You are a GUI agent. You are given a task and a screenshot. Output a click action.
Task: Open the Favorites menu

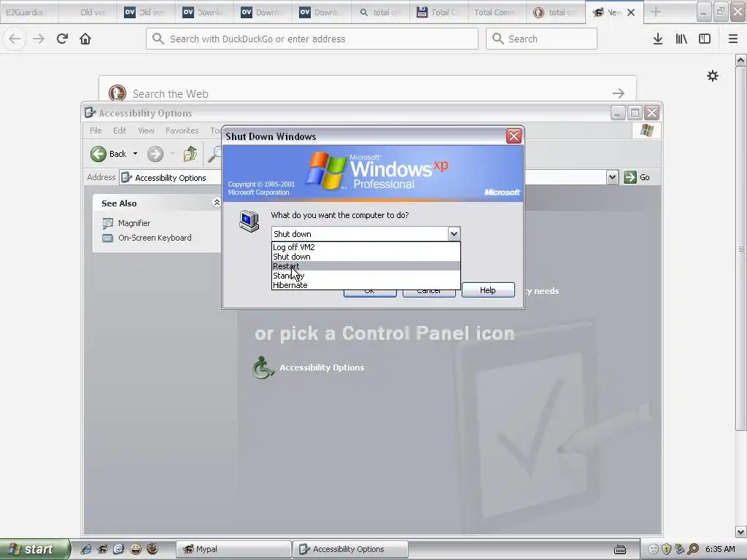(182, 131)
